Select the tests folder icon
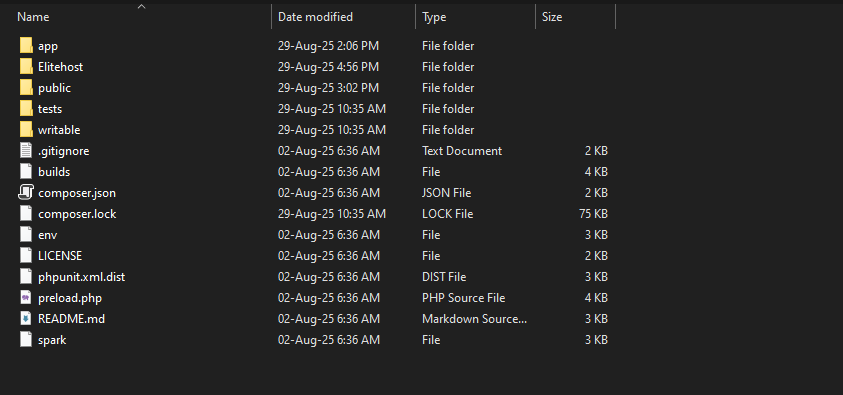This screenshot has height=395, width=843. point(26,109)
